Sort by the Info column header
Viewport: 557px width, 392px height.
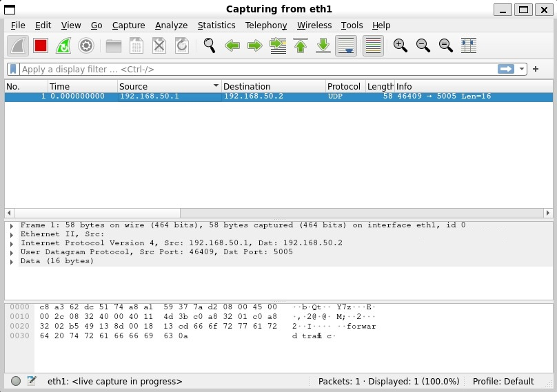coord(474,86)
